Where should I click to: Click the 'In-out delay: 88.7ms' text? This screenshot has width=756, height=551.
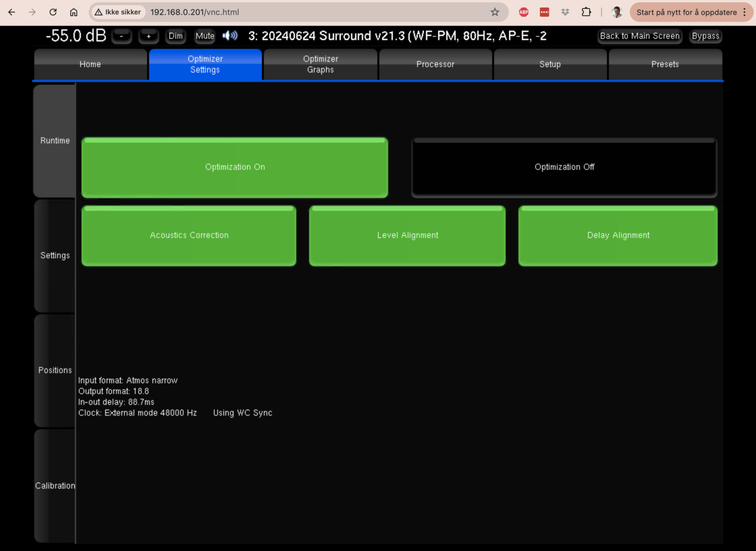click(x=116, y=402)
